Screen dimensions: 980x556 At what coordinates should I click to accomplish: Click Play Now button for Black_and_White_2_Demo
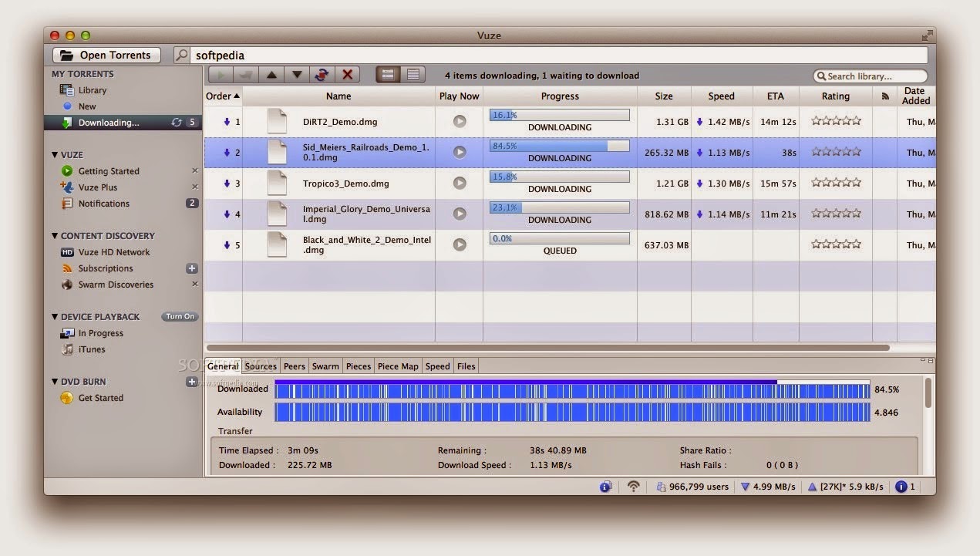460,244
